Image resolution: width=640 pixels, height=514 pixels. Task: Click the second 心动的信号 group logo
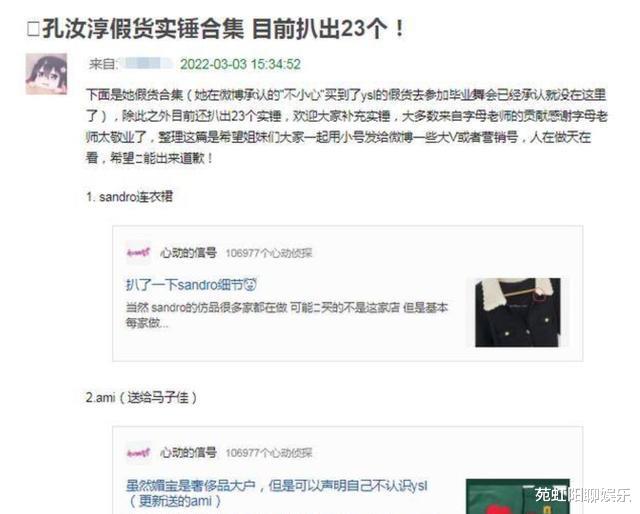click(x=138, y=452)
